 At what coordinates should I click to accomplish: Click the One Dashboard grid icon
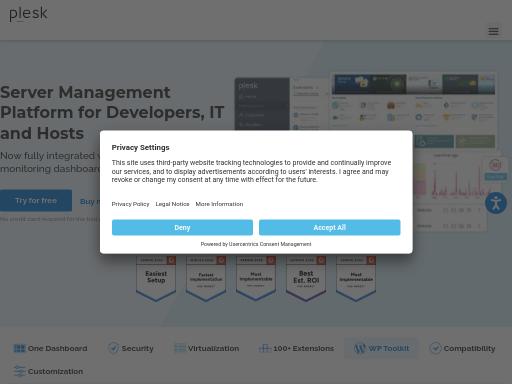pos(19,348)
